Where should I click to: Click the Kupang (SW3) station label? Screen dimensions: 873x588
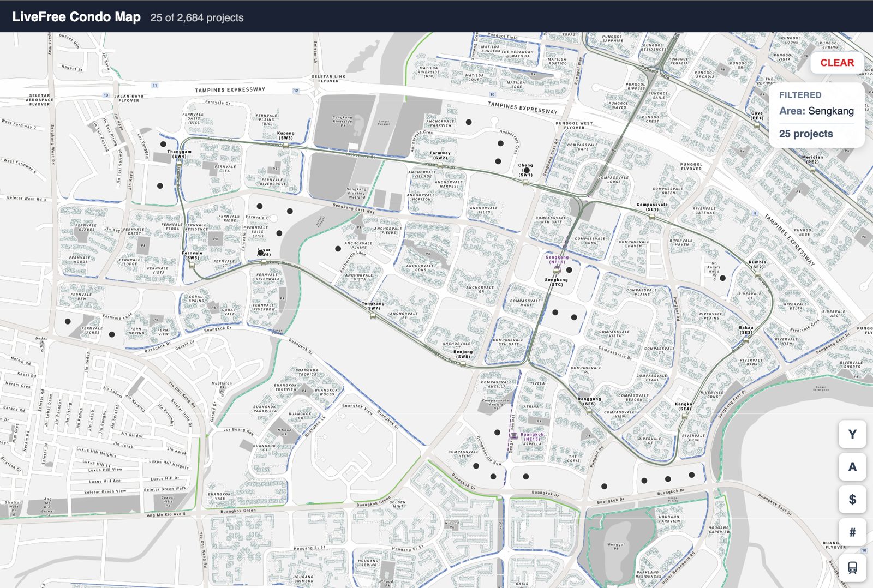[x=285, y=135]
